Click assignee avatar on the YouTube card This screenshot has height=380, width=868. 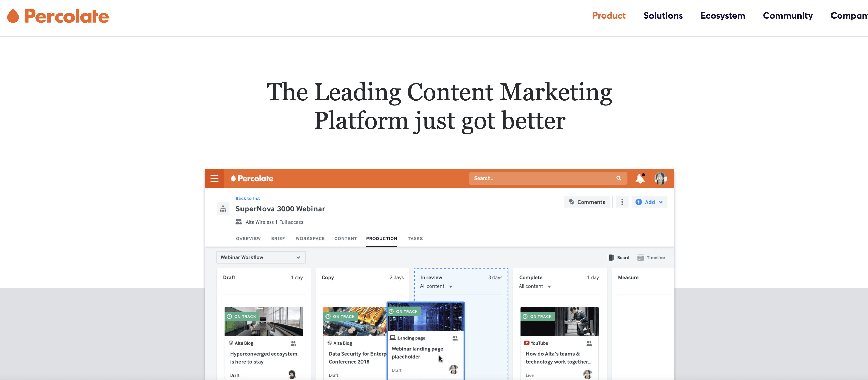(588, 374)
